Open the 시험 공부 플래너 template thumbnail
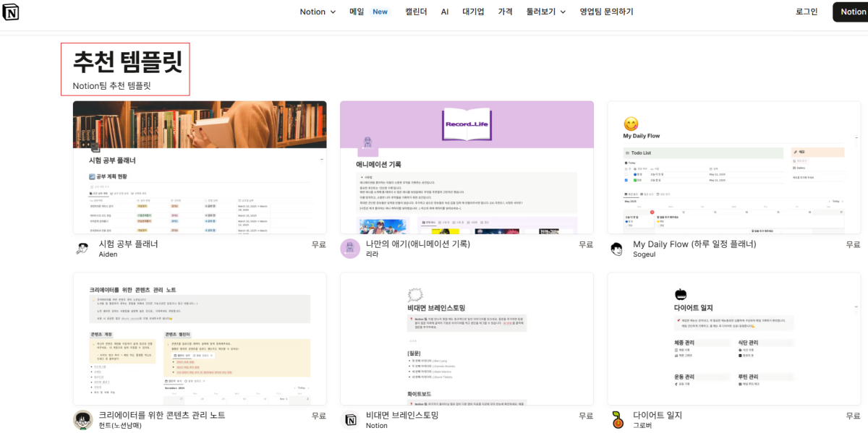Screen dimensions: 868x433 (199, 166)
